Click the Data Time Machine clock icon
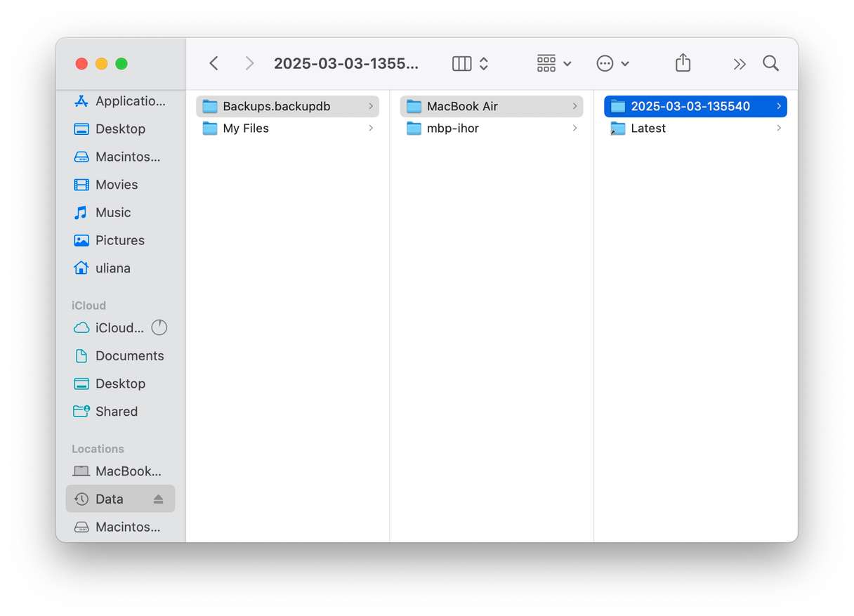Viewport: 854px width, 616px height. coord(81,499)
